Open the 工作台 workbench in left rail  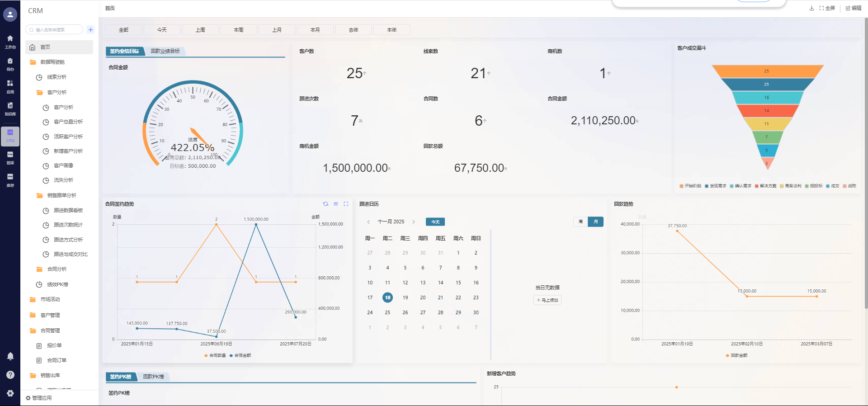(10, 41)
